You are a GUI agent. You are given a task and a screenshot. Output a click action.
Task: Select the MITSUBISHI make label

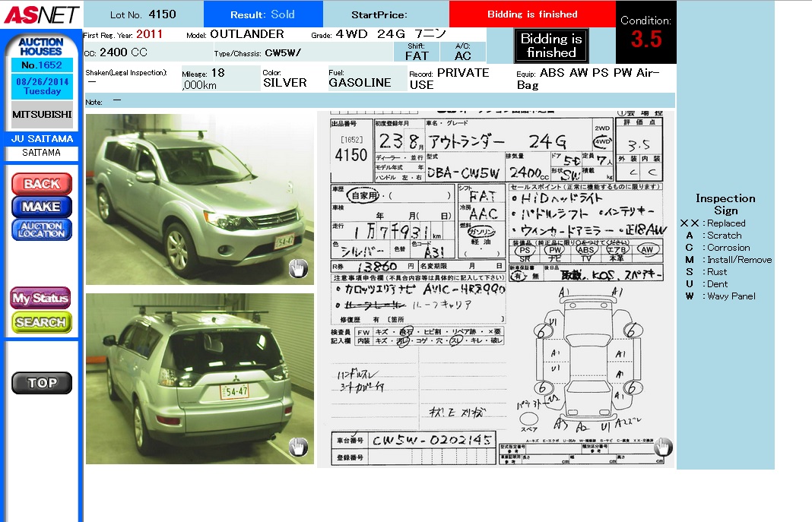point(42,115)
